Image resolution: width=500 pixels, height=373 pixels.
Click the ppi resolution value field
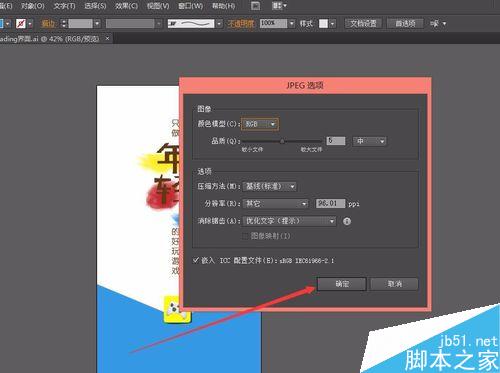click(x=330, y=203)
